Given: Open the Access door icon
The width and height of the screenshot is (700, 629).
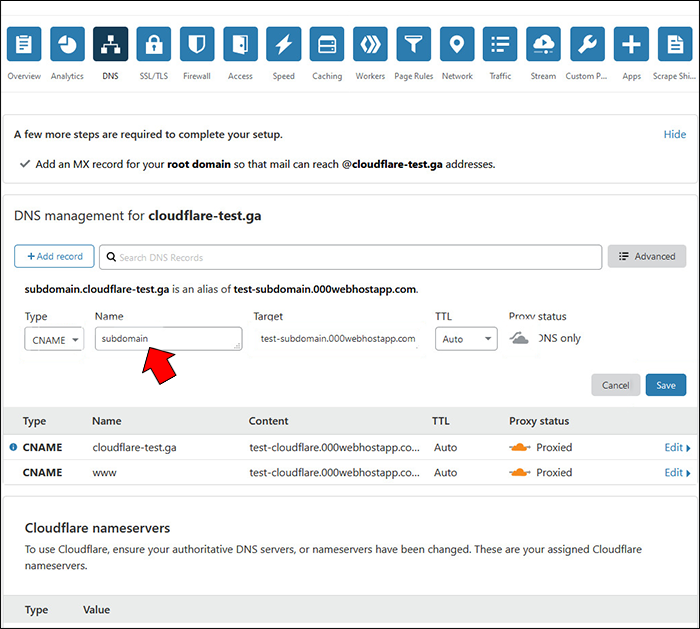Looking at the screenshot, I should [x=241, y=44].
